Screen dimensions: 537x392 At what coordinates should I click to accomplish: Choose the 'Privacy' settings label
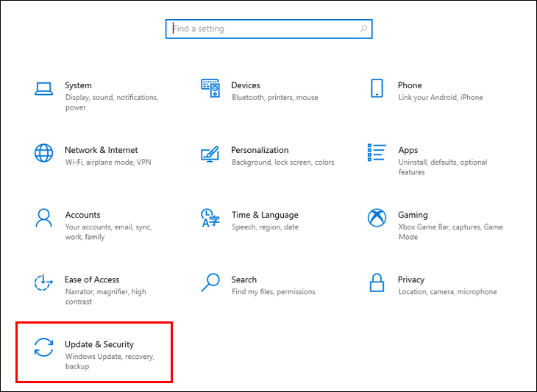coord(411,279)
